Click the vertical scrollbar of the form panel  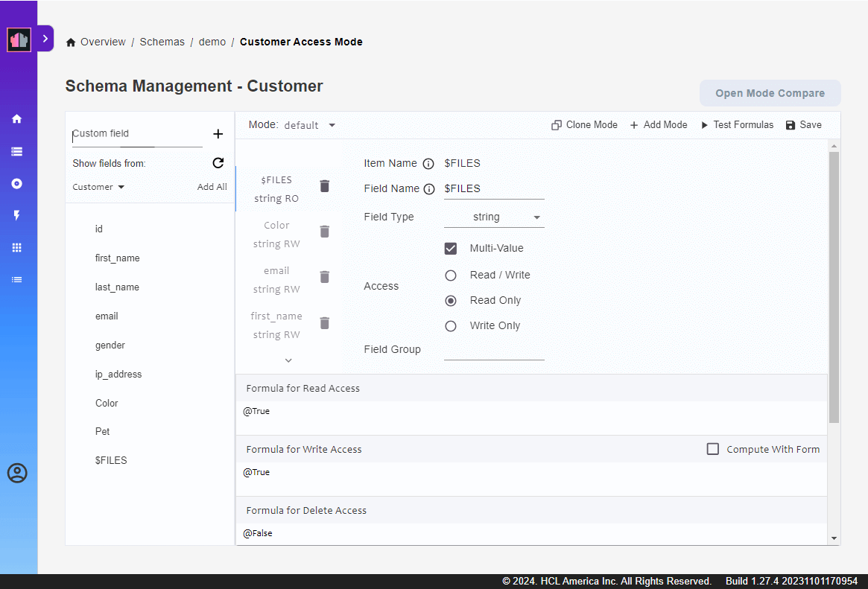(x=834, y=287)
